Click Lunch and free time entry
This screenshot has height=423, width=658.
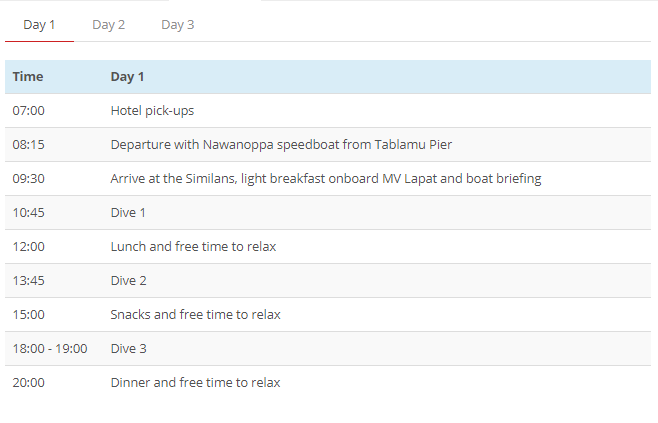(193, 247)
